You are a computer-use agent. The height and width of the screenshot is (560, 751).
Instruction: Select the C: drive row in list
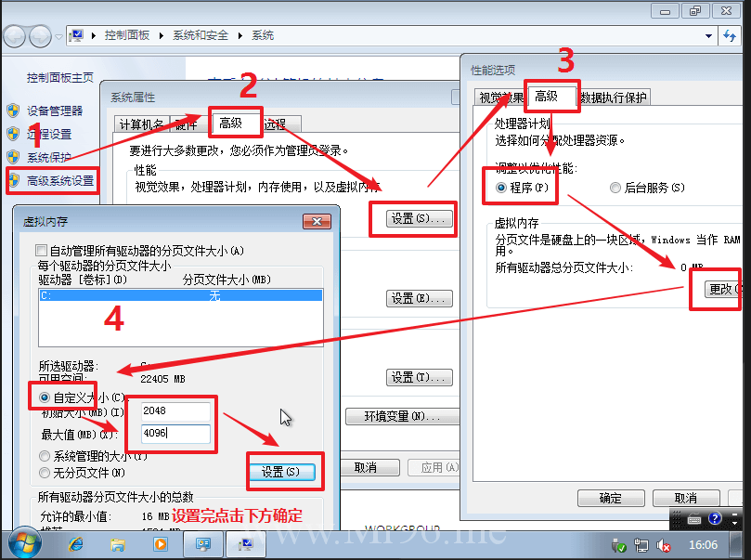pyautogui.click(x=181, y=295)
